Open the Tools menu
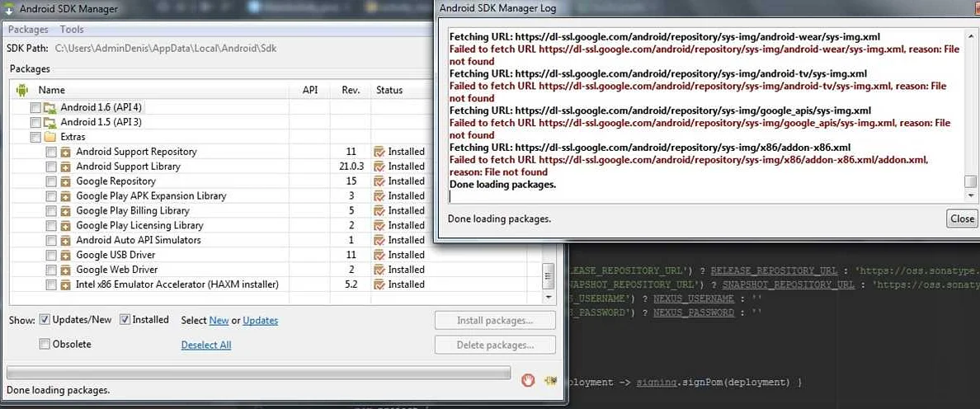 72,30
